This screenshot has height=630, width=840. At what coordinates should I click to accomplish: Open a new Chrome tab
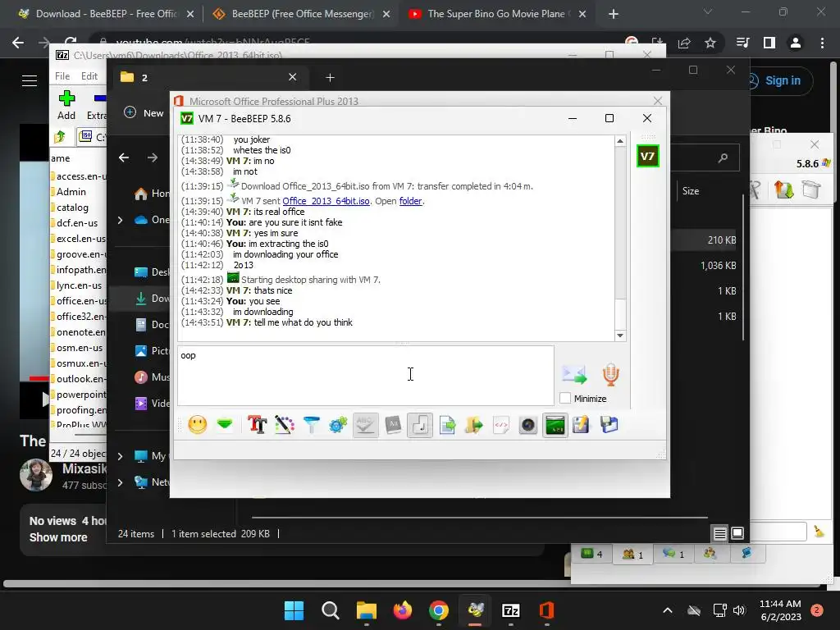(x=614, y=14)
